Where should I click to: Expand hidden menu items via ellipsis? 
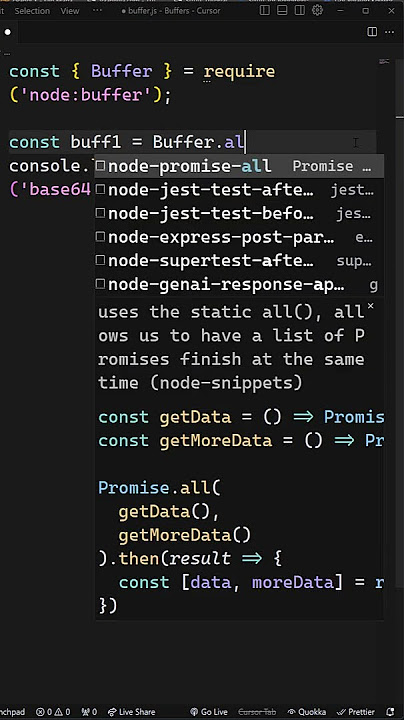(97, 11)
